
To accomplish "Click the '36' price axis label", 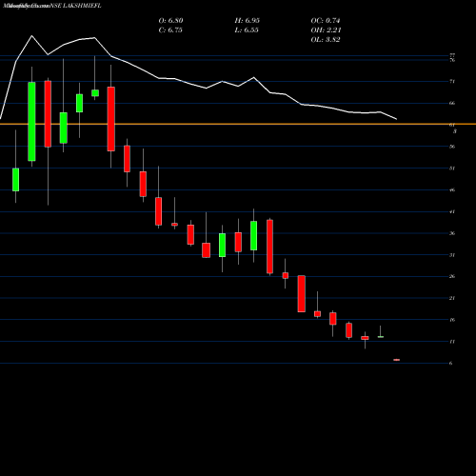I will [452, 233].
